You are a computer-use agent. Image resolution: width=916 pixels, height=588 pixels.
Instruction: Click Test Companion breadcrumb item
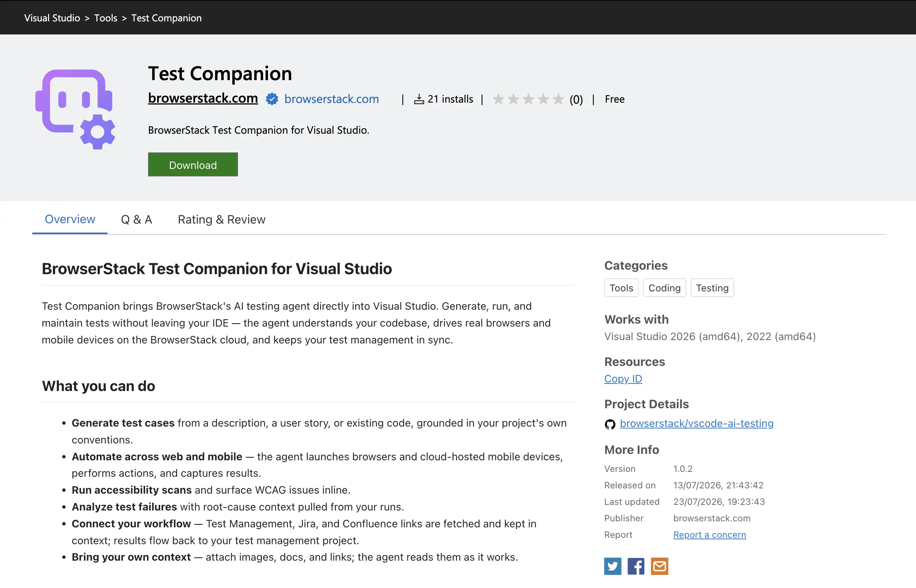pyautogui.click(x=166, y=18)
